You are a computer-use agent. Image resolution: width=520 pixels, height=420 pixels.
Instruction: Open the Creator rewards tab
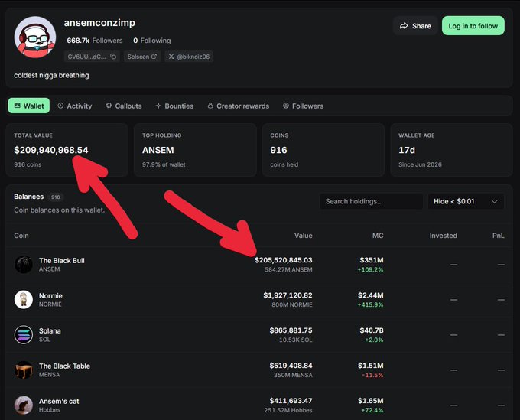pos(238,106)
